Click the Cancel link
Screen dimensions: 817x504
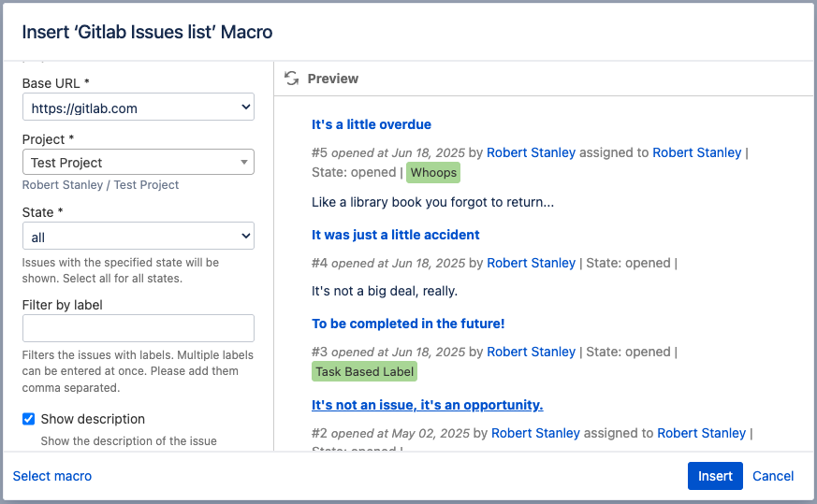pos(773,476)
